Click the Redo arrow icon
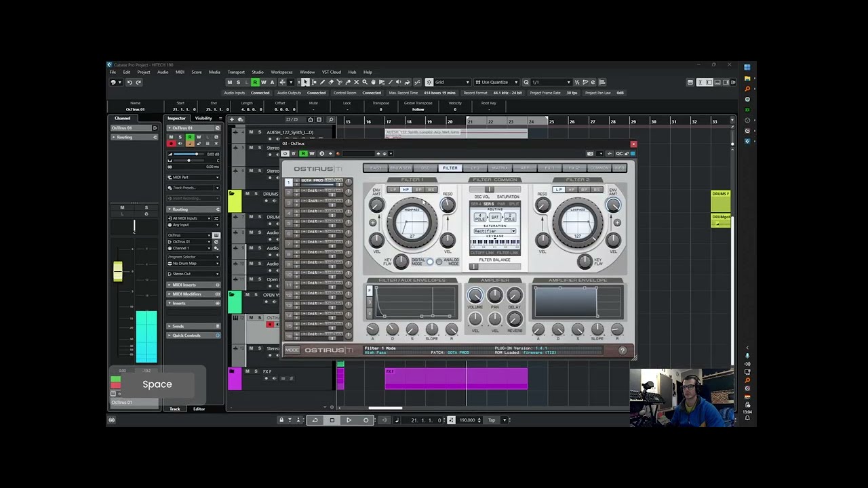This screenshot has width=868, height=488. (x=138, y=83)
